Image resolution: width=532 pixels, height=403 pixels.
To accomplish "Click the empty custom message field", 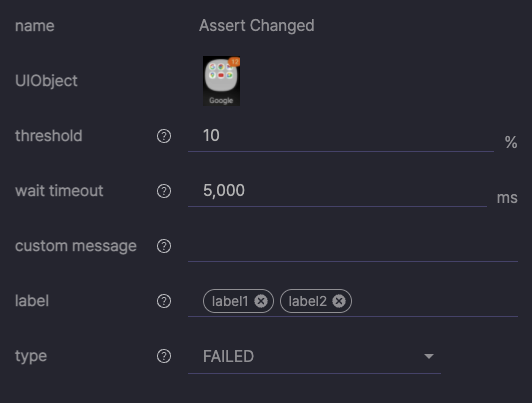I will click(x=353, y=247).
